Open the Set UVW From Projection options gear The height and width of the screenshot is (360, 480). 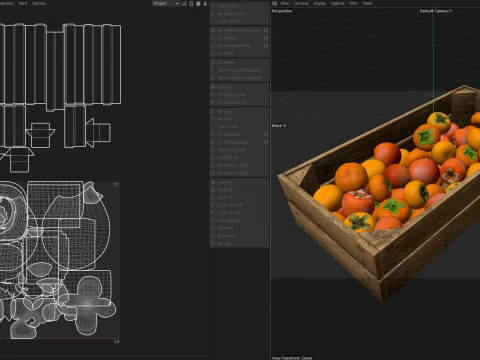tap(266, 30)
